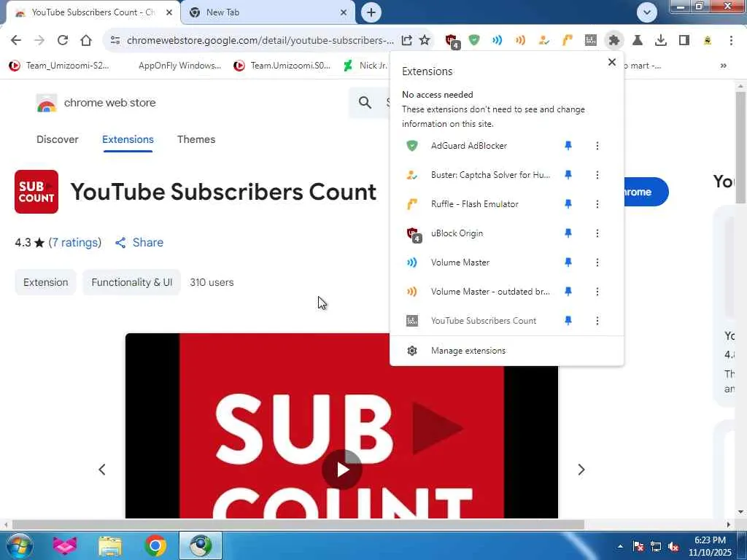Select YouTube Subscribers Count browser tab
This screenshot has width=747, height=560.
(93, 12)
